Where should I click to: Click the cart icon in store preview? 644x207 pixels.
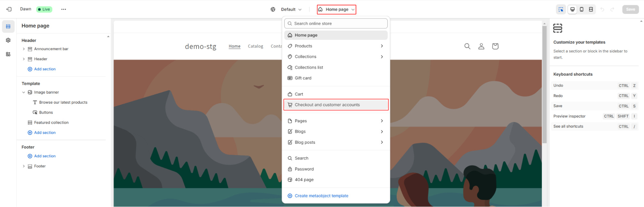click(495, 46)
